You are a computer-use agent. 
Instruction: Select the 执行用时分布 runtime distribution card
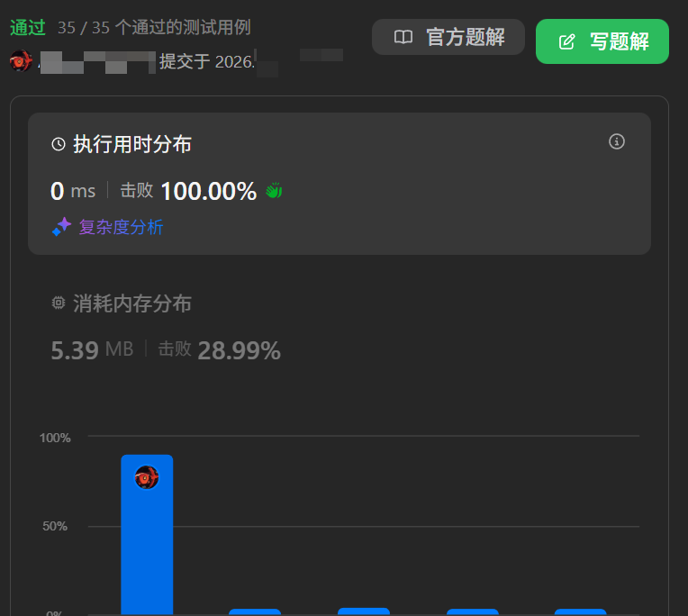339,184
